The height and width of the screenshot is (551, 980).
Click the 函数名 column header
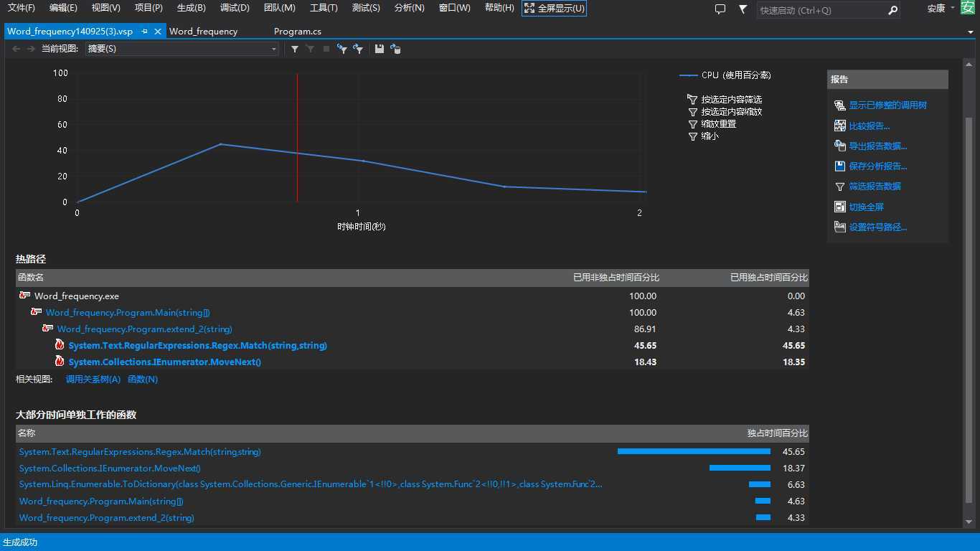click(x=31, y=278)
